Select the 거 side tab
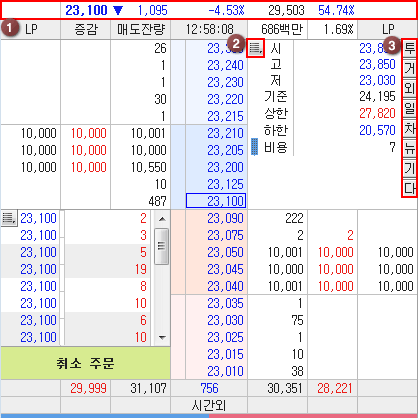The width and height of the screenshot is (418, 418). pos(409,68)
